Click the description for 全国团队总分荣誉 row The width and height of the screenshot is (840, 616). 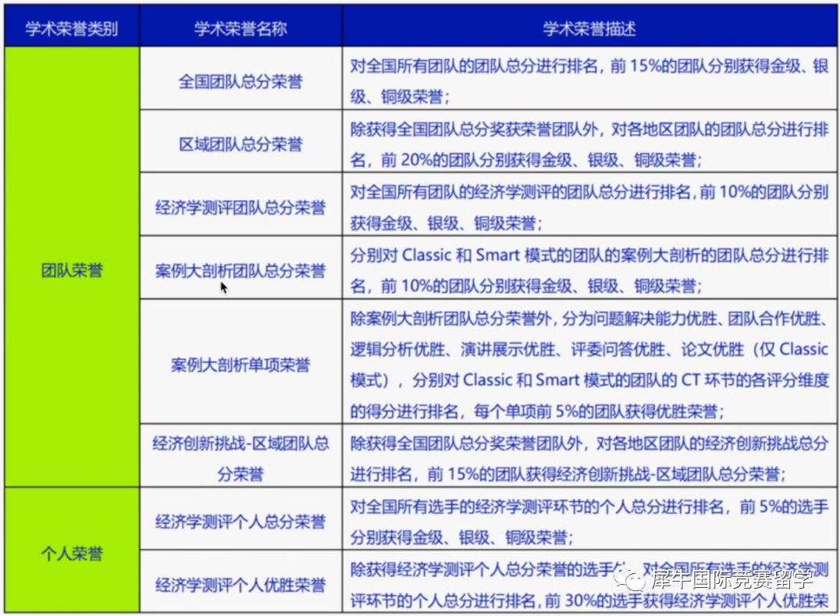coord(589,81)
